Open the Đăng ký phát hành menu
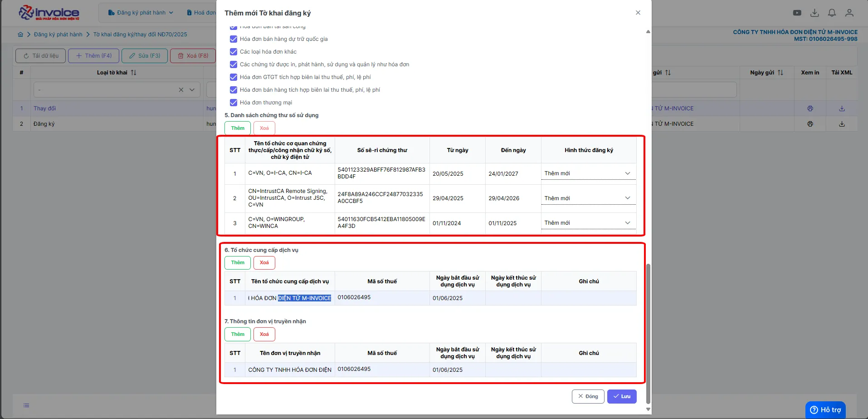 coord(141,13)
